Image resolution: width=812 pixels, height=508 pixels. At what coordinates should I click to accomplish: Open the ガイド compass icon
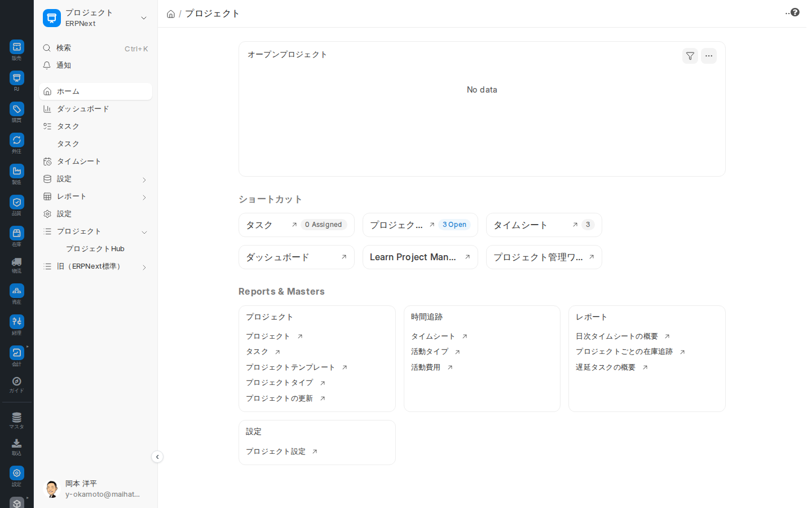point(17,382)
